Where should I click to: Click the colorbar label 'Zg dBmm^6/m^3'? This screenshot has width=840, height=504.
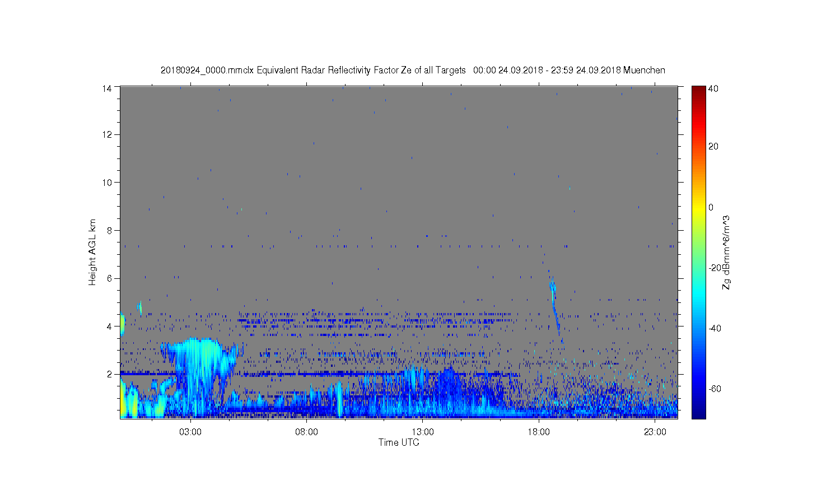pyautogui.click(x=726, y=252)
